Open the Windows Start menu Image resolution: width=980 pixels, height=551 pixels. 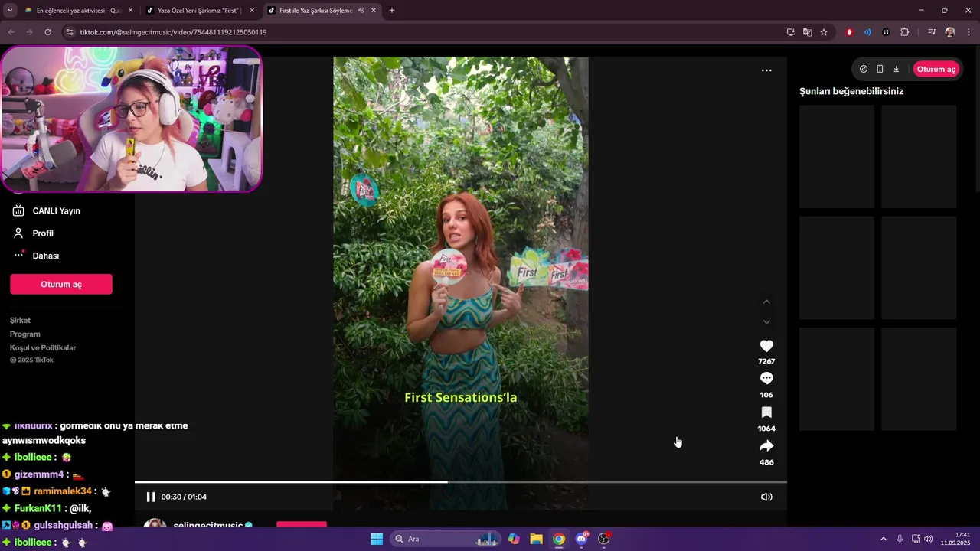pyautogui.click(x=377, y=539)
